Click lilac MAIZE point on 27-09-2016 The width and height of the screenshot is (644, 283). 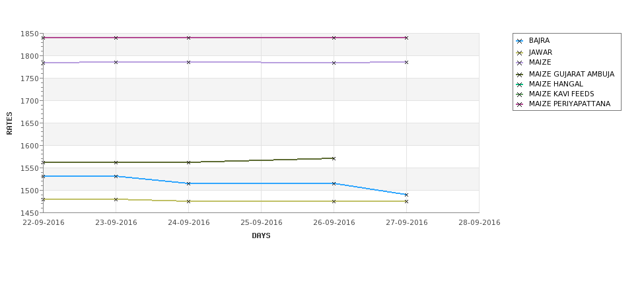click(x=406, y=63)
